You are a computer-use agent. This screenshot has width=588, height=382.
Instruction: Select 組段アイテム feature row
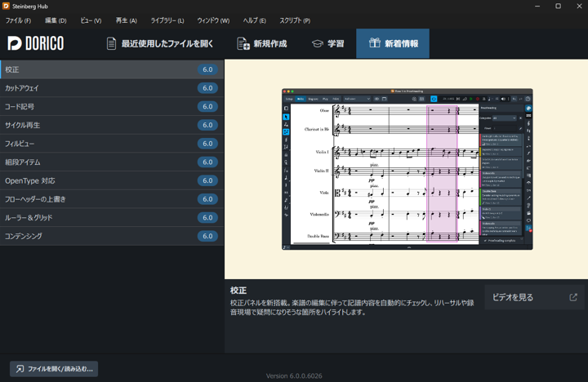coord(112,162)
